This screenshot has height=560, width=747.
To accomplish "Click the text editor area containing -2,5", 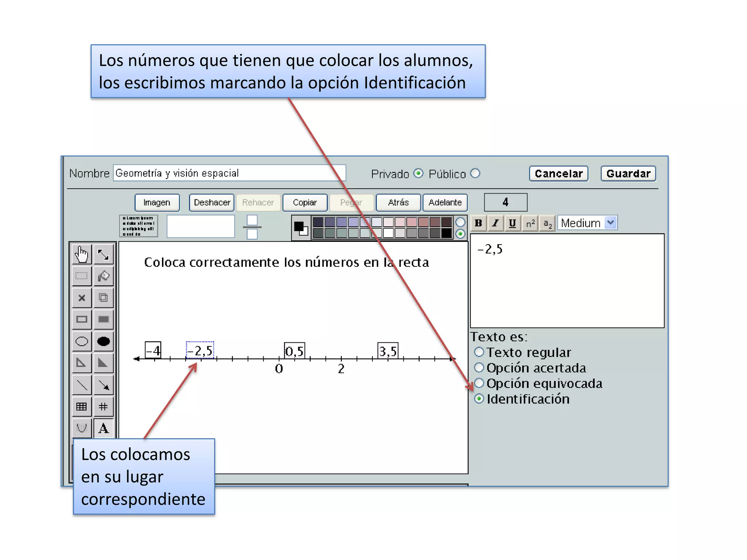I will tap(567, 281).
